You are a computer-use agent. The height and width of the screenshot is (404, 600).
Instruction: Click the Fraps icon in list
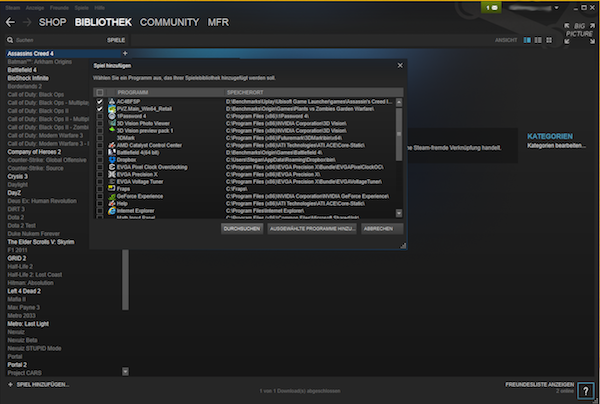(x=112, y=189)
